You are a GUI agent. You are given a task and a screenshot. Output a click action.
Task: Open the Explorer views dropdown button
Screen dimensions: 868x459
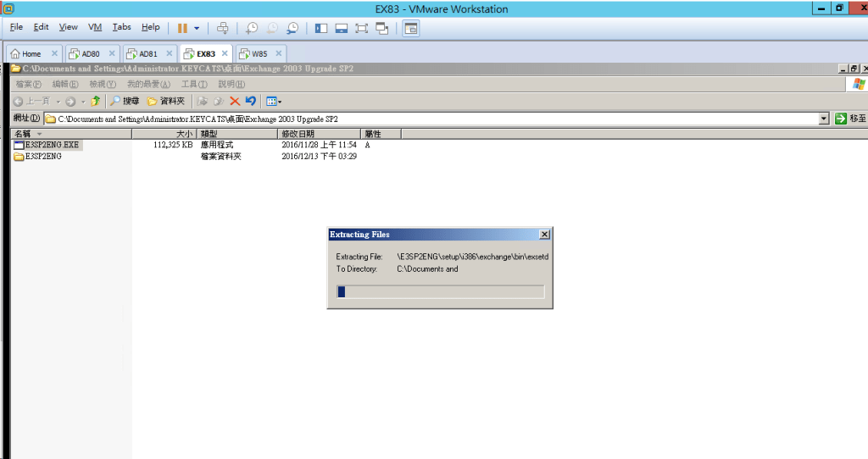tap(274, 101)
